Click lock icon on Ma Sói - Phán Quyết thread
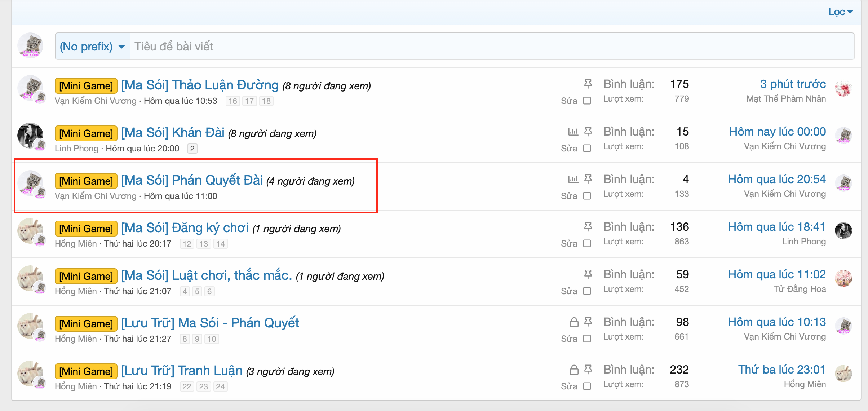Screen dimensions: 868x411 pyautogui.click(x=574, y=322)
